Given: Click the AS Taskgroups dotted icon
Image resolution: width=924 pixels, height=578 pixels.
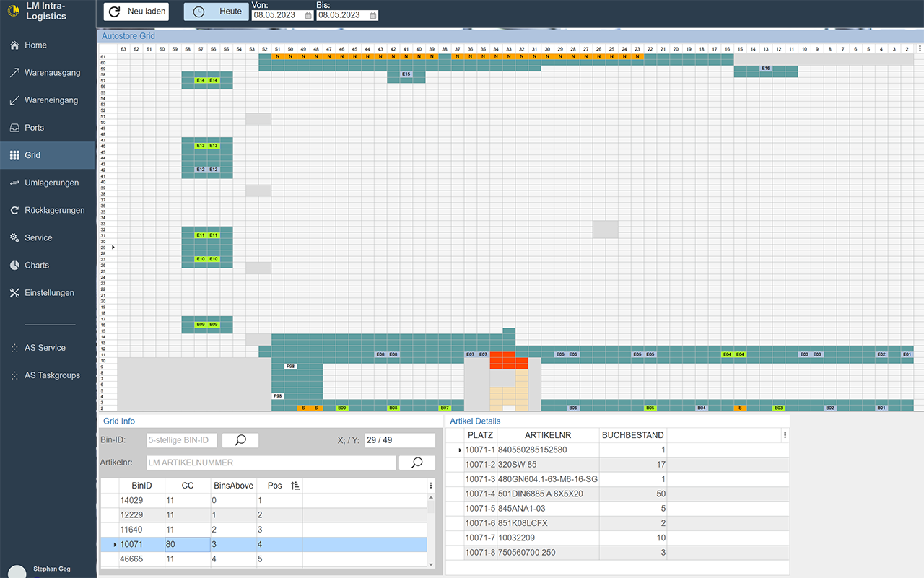Looking at the screenshot, I should [x=14, y=375].
